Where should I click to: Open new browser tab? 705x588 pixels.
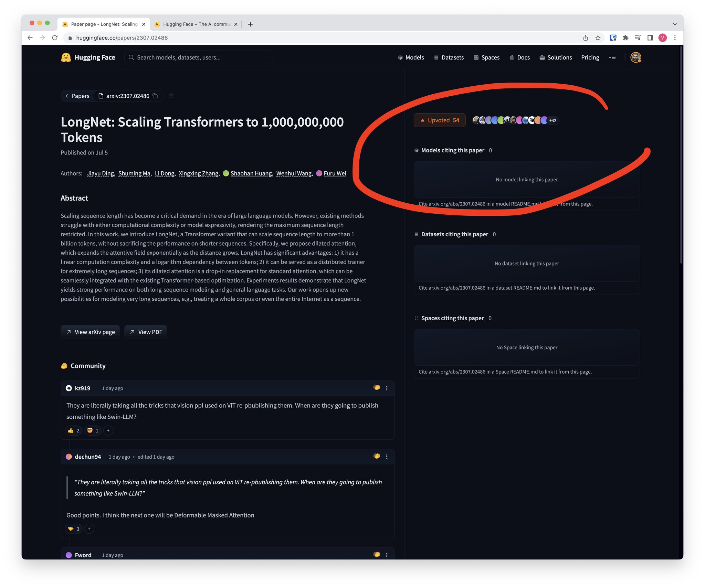pos(250,24)
